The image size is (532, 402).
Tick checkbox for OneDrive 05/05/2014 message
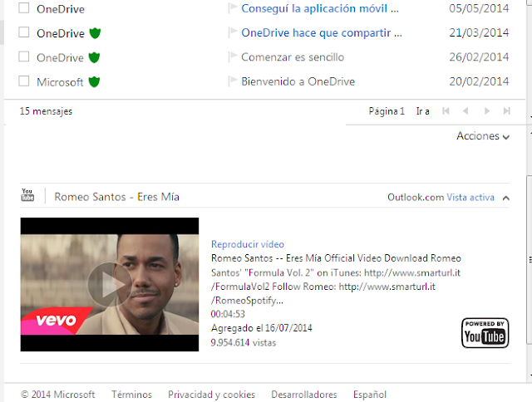(24, 7)
